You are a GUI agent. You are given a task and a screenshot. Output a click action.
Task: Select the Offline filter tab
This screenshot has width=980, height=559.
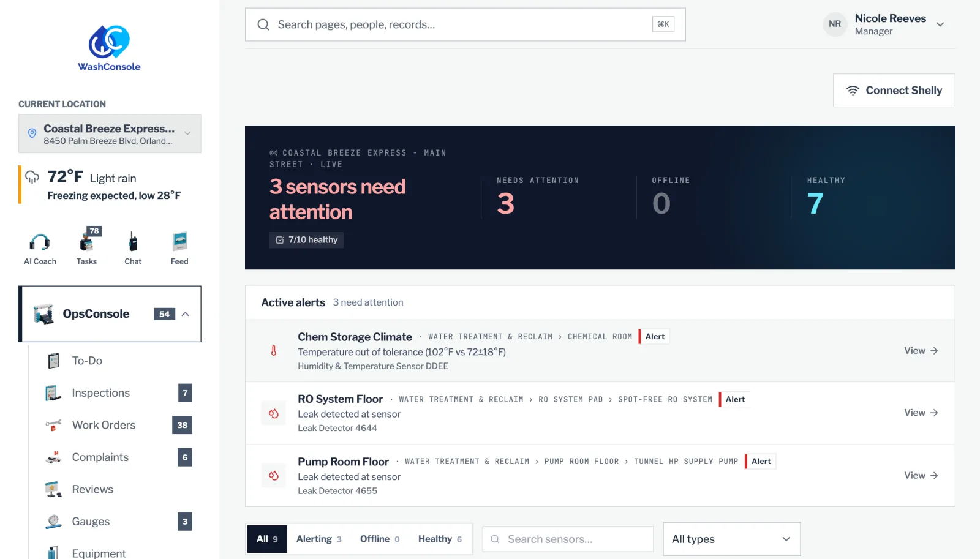[380, 539]
